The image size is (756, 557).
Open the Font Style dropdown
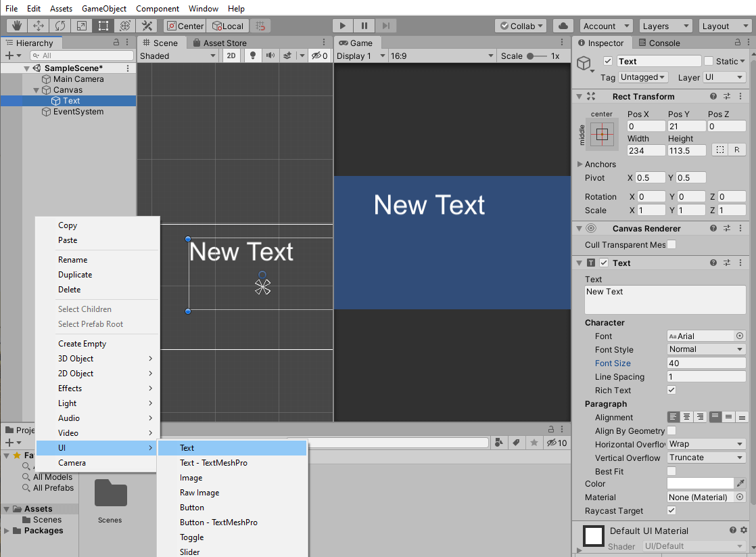[706, 349]
